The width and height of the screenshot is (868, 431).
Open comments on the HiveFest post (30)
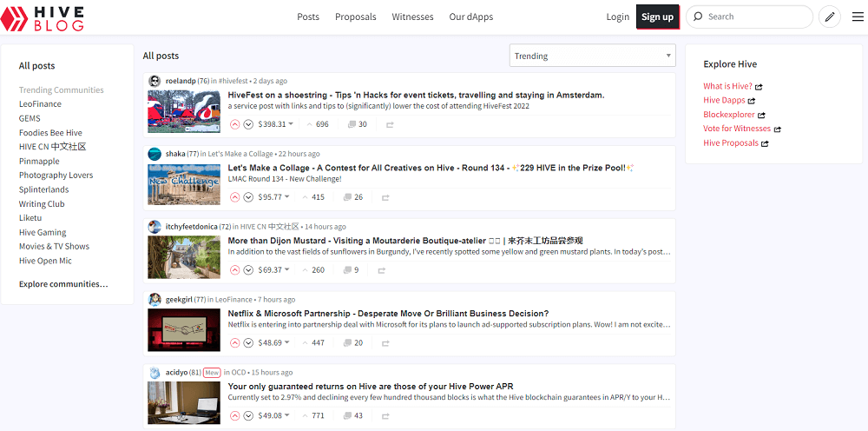pyautogui.click(x=357, y=124)
